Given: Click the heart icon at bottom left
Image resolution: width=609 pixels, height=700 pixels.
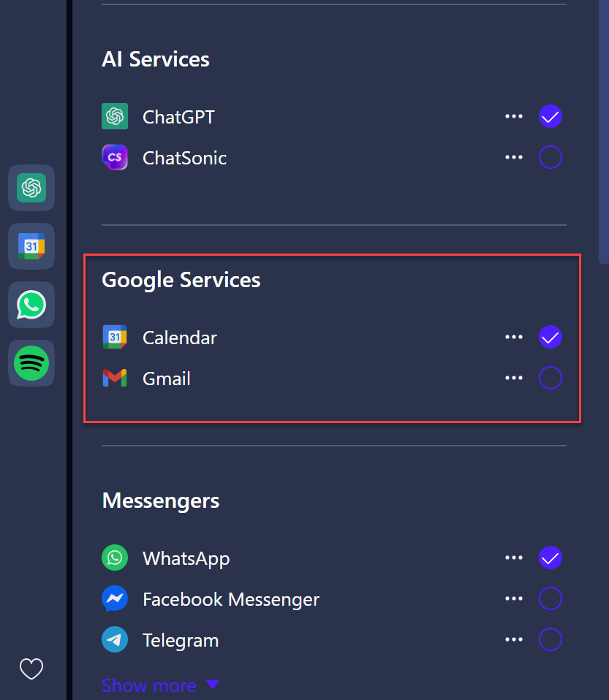Looking at the screenshot, I should 31,669.
